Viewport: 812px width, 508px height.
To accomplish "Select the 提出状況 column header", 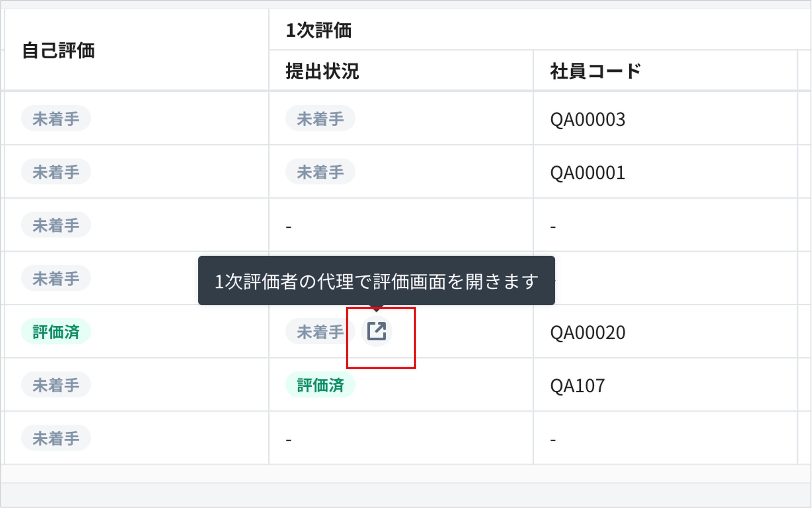I will coord(322,71).
